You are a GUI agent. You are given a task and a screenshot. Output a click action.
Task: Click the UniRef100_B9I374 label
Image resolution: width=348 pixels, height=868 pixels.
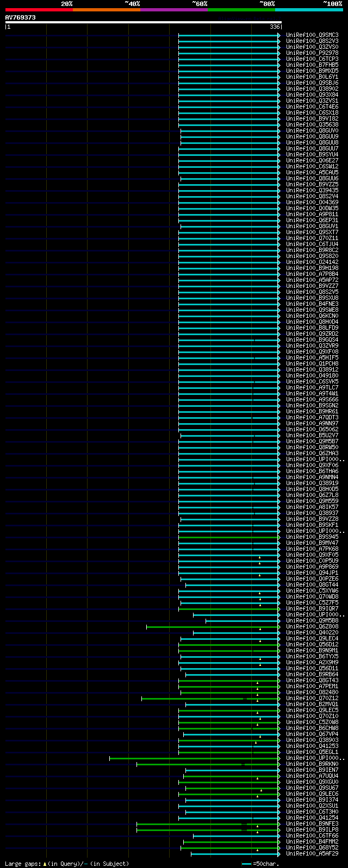pos(312,800)
